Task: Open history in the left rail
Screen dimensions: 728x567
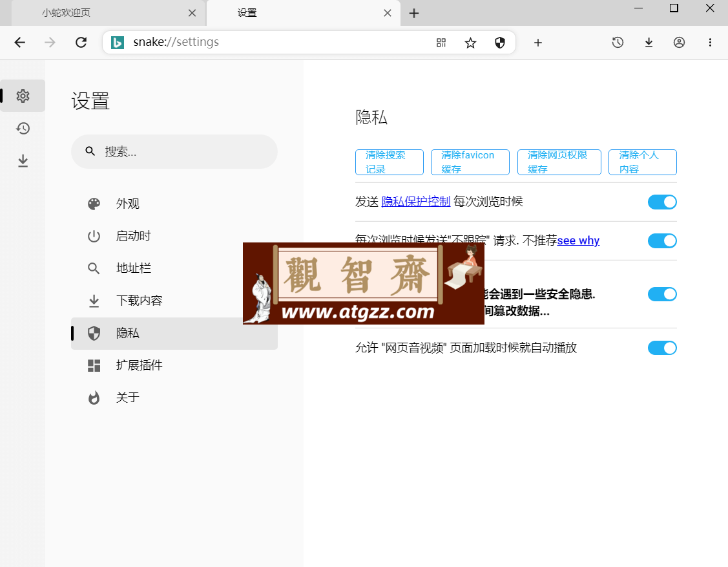Action: (x=23, y=128)
